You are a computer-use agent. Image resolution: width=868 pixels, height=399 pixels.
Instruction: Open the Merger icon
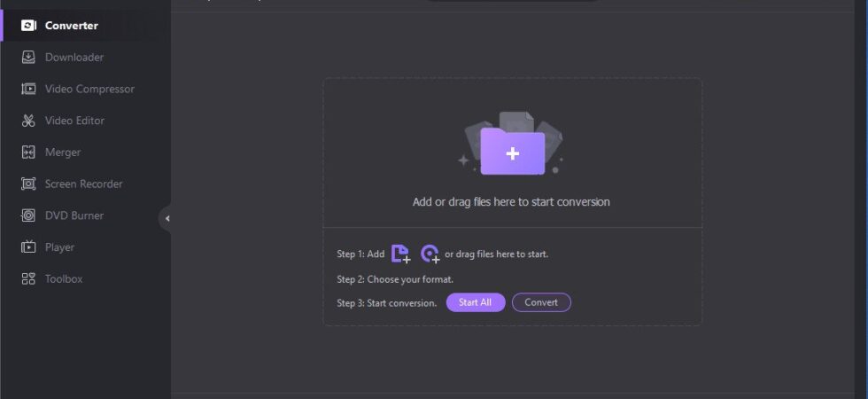pos(28,152)
